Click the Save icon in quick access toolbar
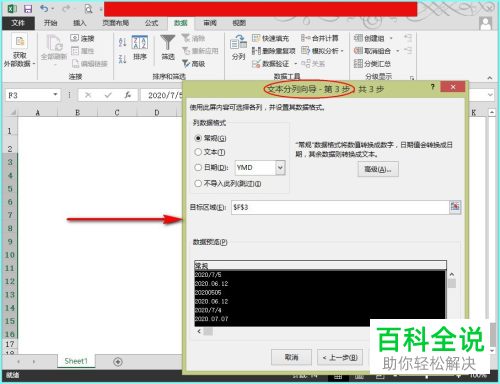500x384 pixels. [x=28, y=9]
